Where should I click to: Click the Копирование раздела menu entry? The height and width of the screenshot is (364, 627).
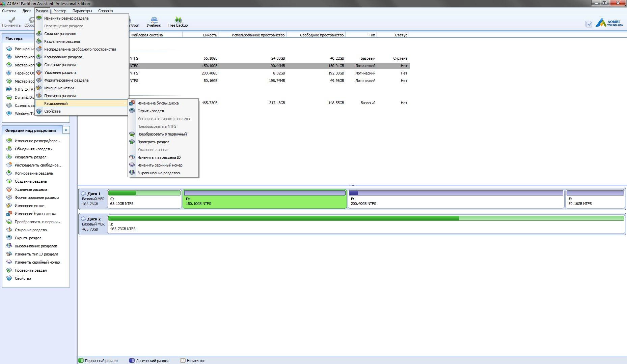pyautogui.click(x=82, y=57)
